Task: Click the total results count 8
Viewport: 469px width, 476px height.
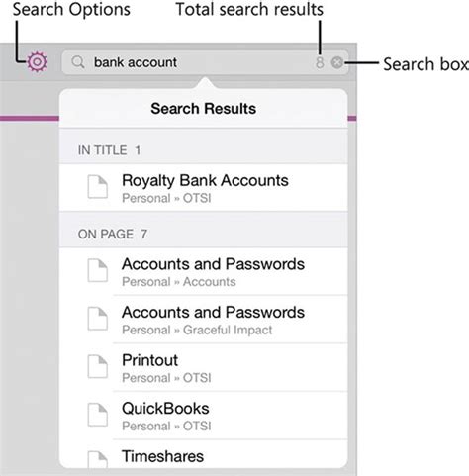Action: [320, 62]
